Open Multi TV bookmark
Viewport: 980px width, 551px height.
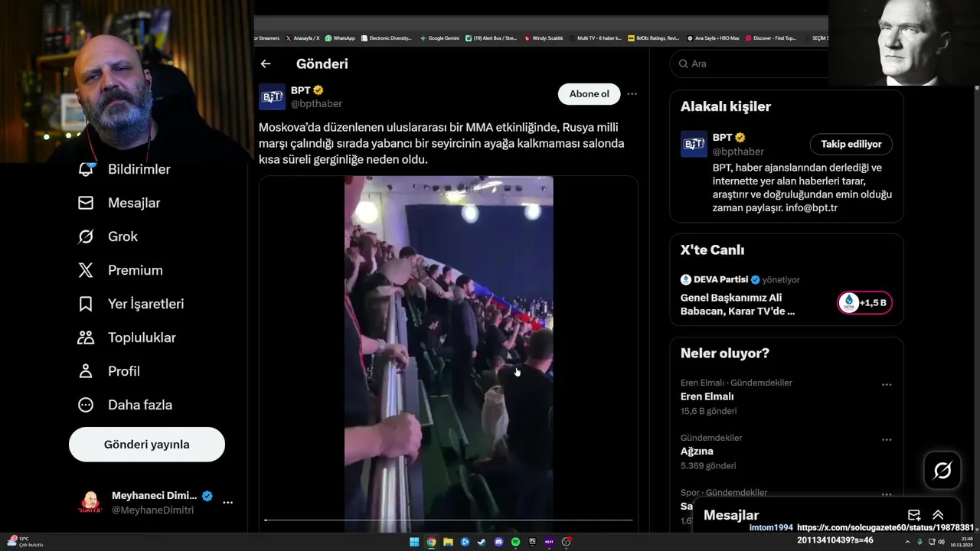595,38
